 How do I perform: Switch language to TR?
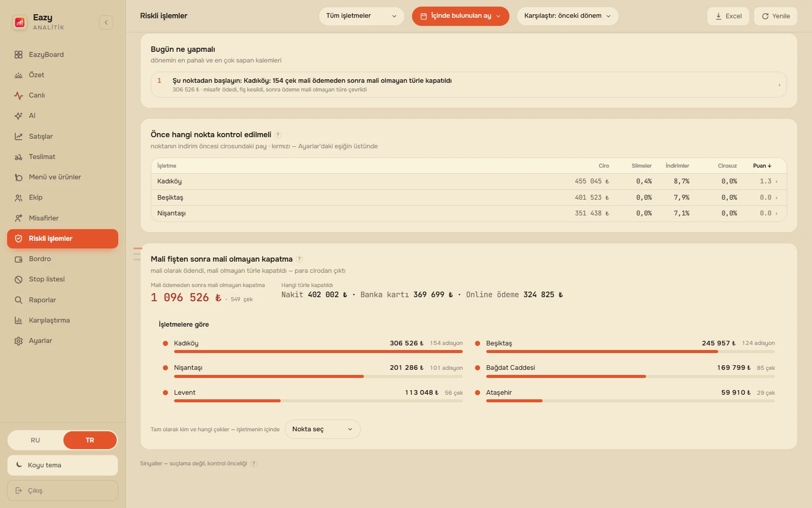pos(90,440)
